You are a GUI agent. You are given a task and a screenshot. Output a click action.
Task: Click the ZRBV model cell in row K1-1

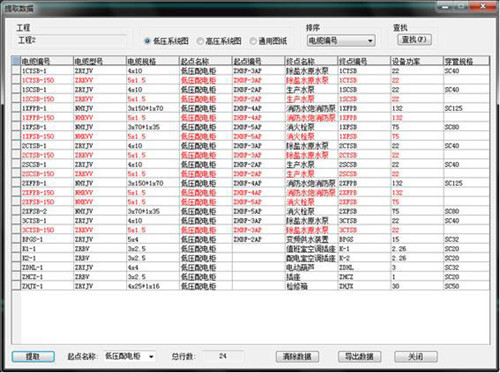[100, 248]
